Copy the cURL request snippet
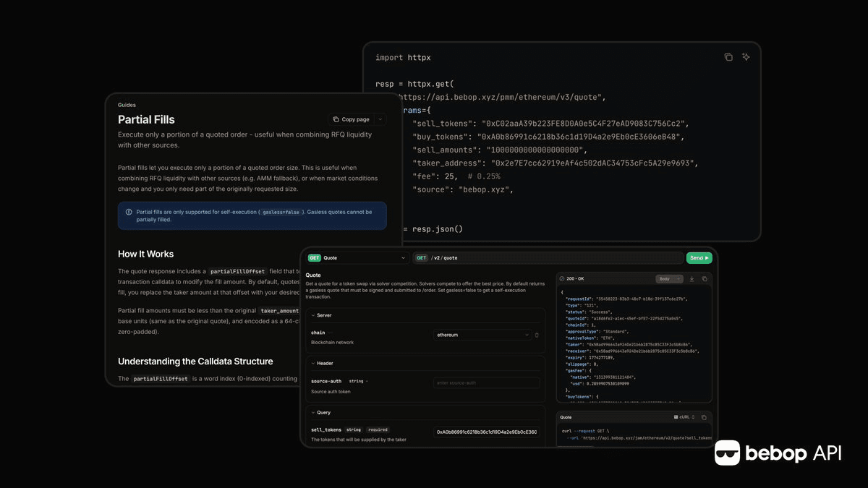Viewport: 868px width, 488px height. pos(704,417)
